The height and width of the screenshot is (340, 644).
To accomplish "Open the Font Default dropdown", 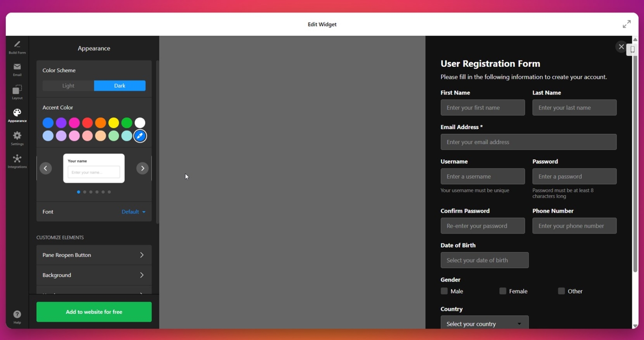I will click(x=133, y=212).
